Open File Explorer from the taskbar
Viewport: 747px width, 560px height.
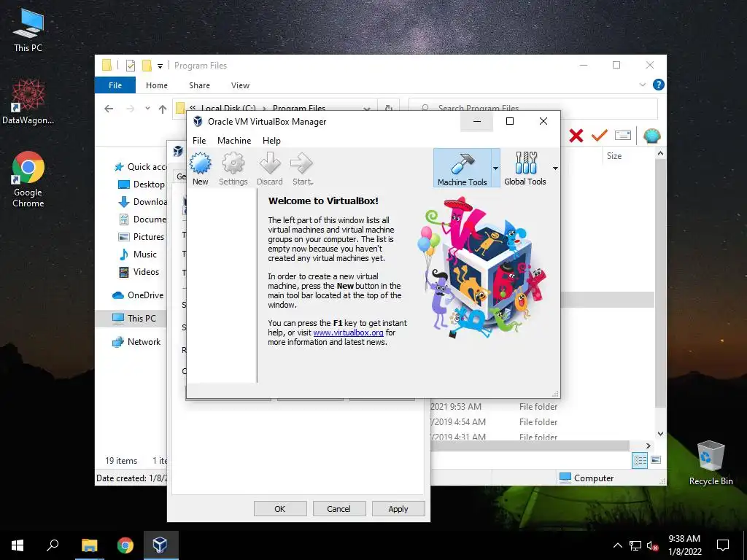[x=89, y=545]
